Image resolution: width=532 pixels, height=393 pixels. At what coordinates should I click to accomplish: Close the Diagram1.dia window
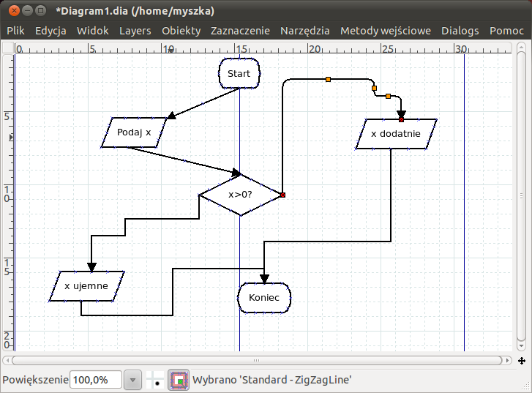(14, 11)
